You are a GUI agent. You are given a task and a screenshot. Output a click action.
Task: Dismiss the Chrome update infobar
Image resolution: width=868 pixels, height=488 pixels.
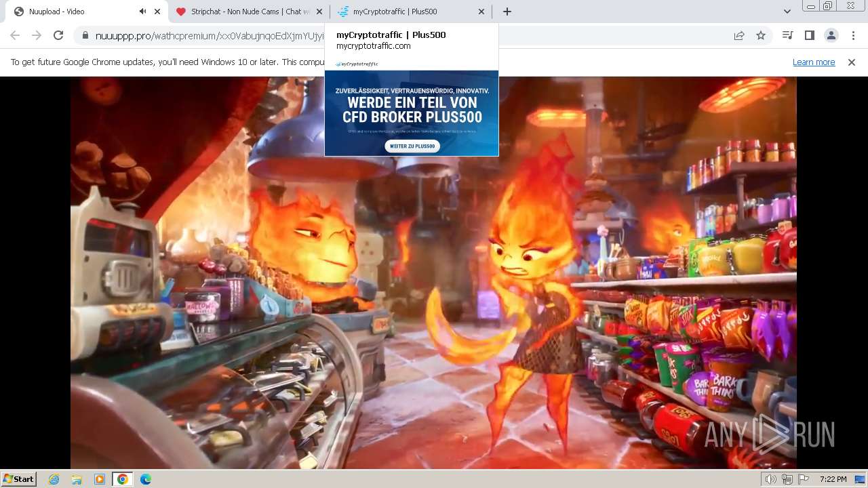click(852, 62)
